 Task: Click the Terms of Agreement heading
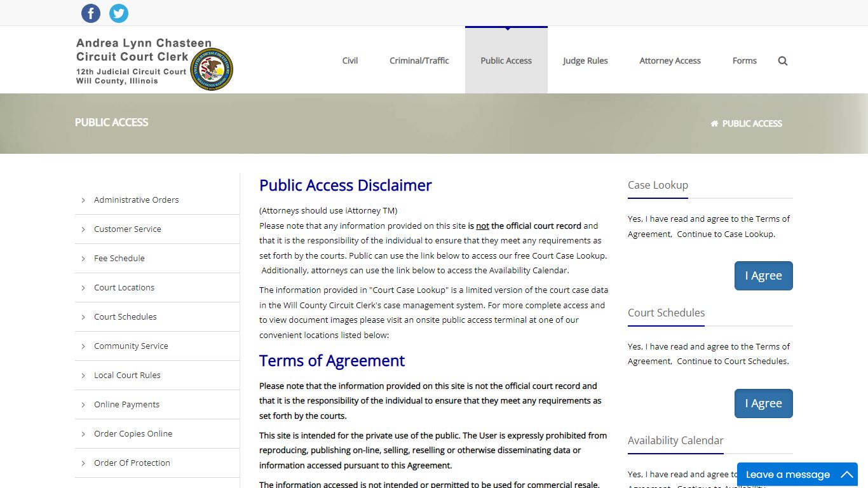pos(332,360)
